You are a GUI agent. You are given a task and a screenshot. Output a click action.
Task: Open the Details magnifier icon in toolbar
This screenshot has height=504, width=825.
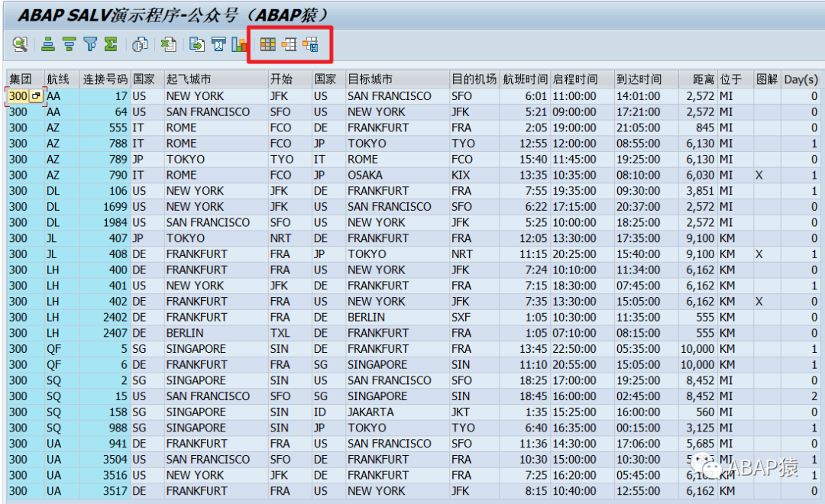(x=20, y=44)
